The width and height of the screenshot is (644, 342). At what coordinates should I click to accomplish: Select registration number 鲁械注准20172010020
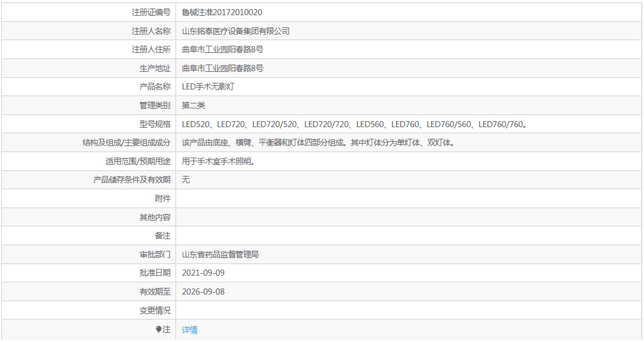222,12
